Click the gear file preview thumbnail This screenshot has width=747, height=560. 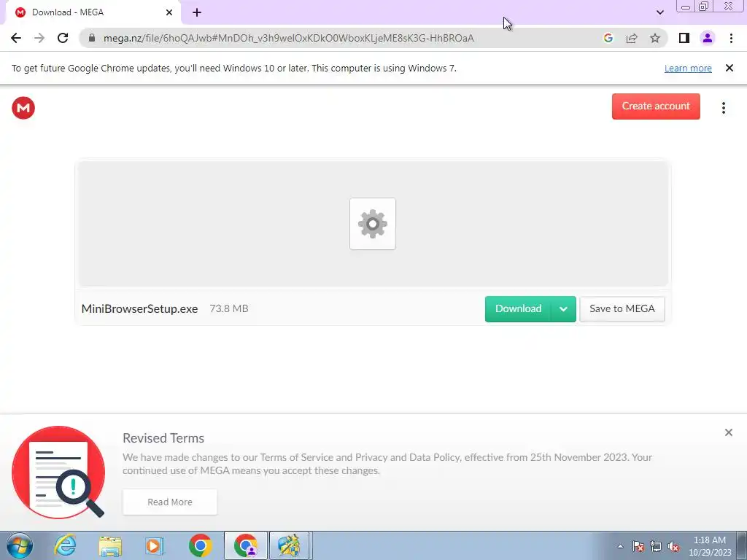(373, 224)
